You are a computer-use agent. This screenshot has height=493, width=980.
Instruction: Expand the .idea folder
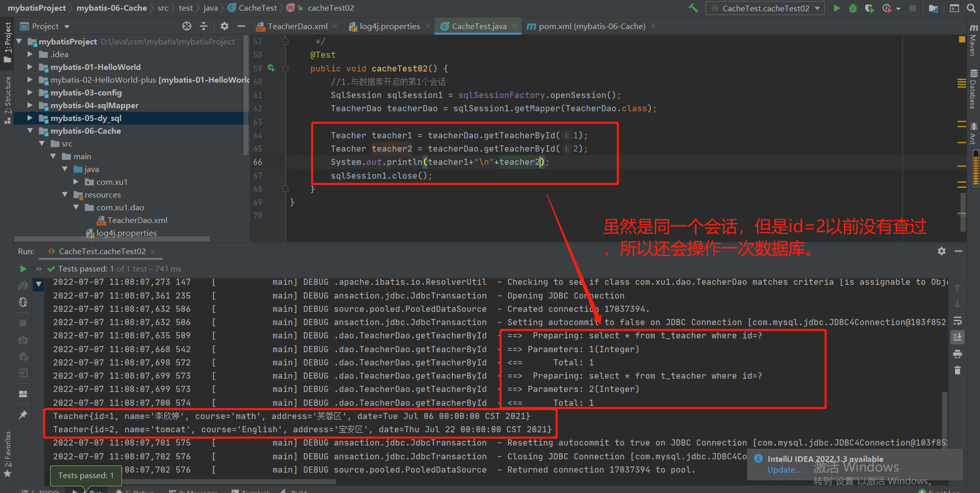30,54
